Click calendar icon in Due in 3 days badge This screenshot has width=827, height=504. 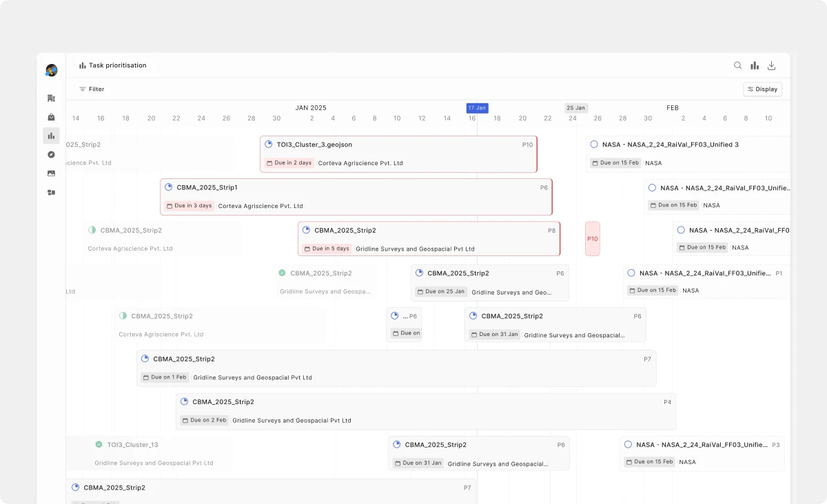click(170, 206)
